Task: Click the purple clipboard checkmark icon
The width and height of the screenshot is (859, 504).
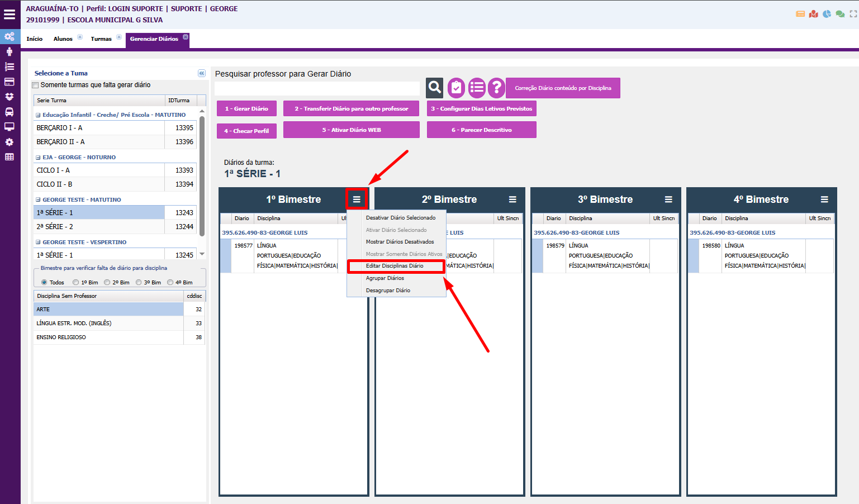Action: click(x=456, y=88)
